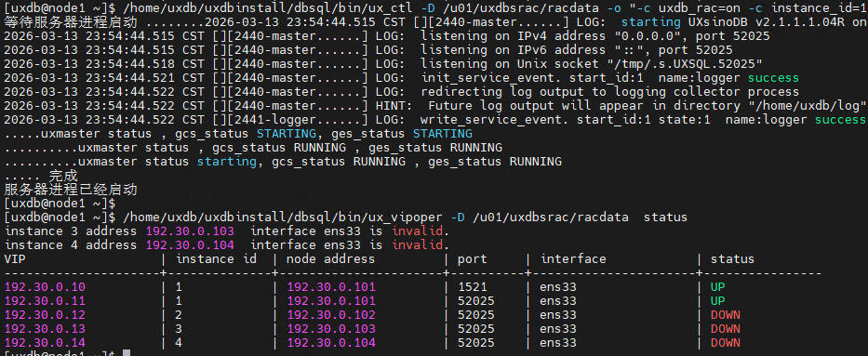Click VIP address 192.30.0.10

pos(45,287)
